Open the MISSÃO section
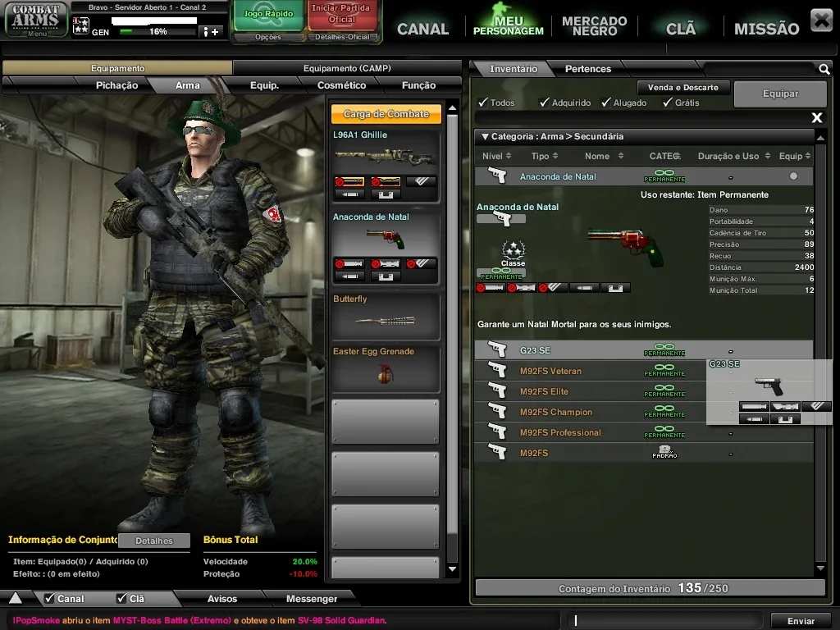 tap(766, 29)
